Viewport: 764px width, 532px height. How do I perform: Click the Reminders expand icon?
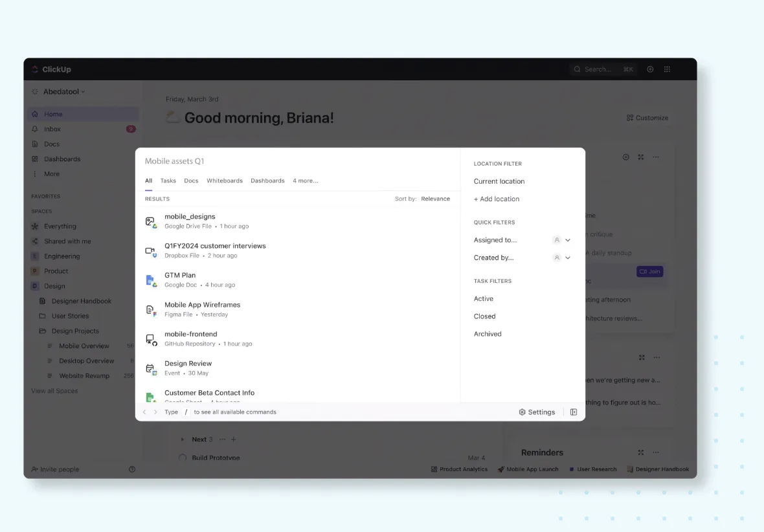pos(641,452)
